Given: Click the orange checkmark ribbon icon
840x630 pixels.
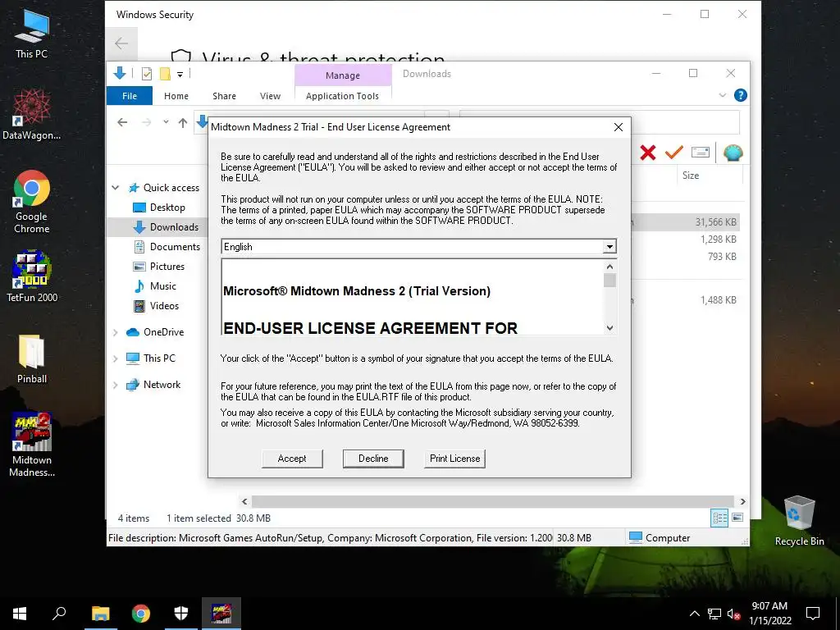Looking at the screenshot, I should pos(674,153).
